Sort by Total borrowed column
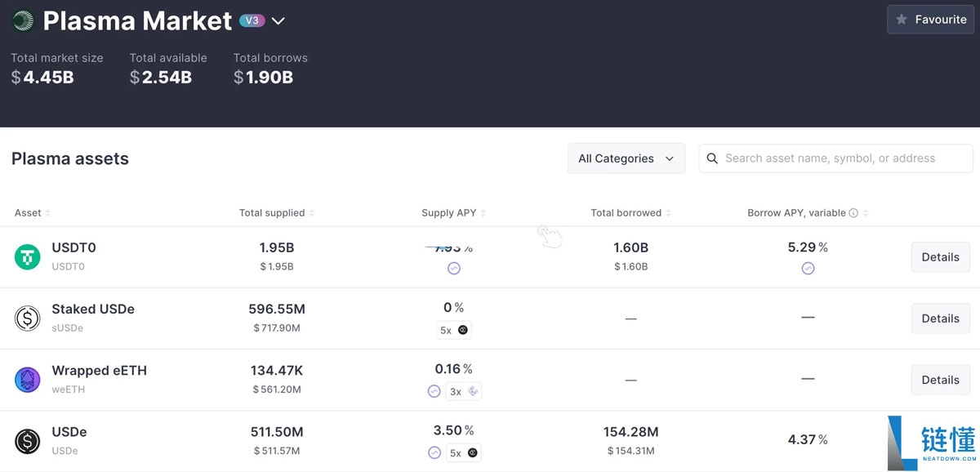The height and width of the screenshot is (472, 980). coord(631,213)
